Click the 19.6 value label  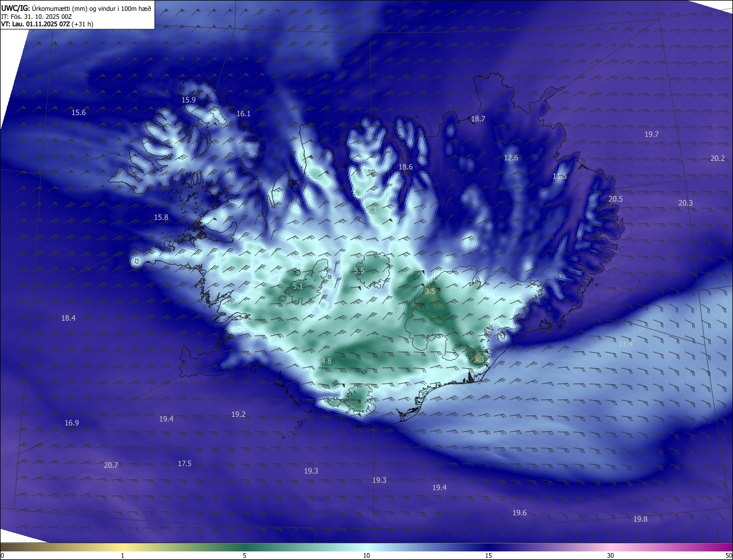point(519,513)
